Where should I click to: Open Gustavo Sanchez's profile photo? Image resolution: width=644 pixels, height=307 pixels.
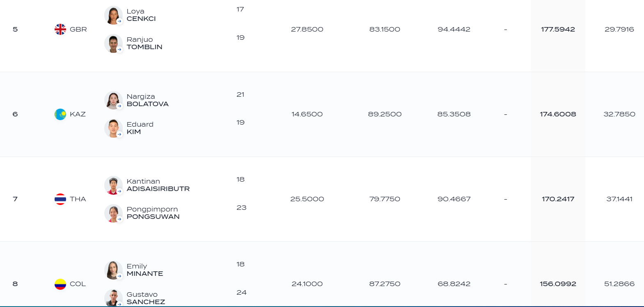point(113,298)
